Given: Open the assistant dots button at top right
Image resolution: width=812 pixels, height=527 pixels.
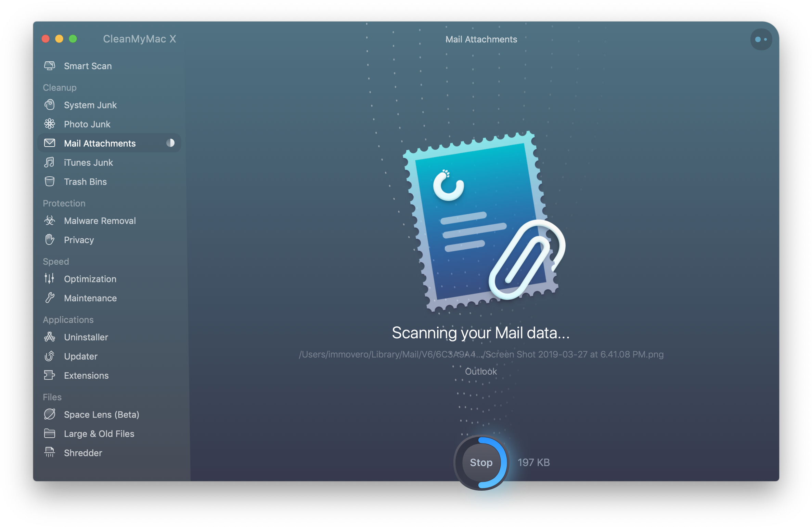Looking at the screenshot, I should [x=761, y=40].
